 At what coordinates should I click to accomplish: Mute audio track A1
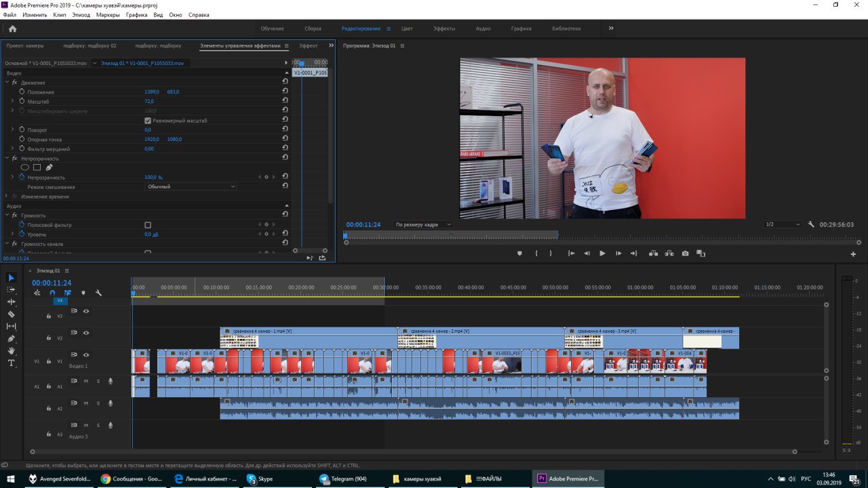point(86,381)
